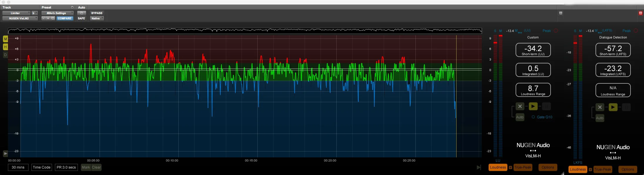The image size is (644, 175).
Task: Click the grey target button in header
Action: click(x=561, y=13)
